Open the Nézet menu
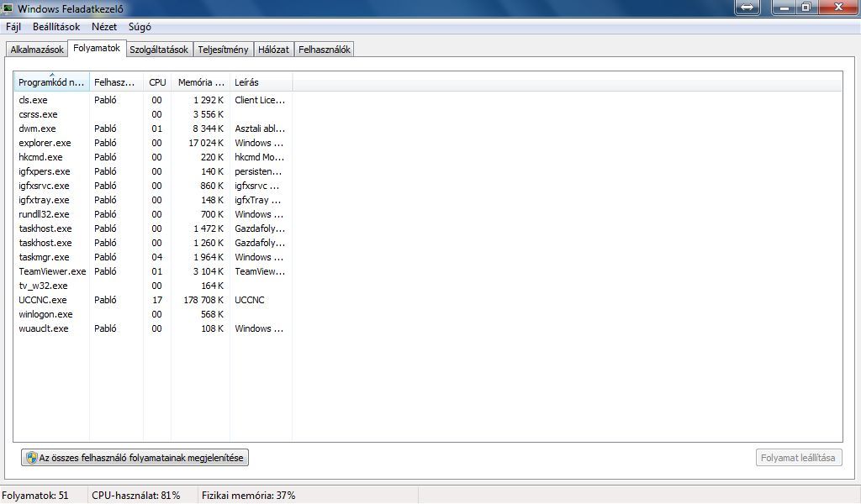The height and width of the screenshot is (504, 861). click(104, 27)
